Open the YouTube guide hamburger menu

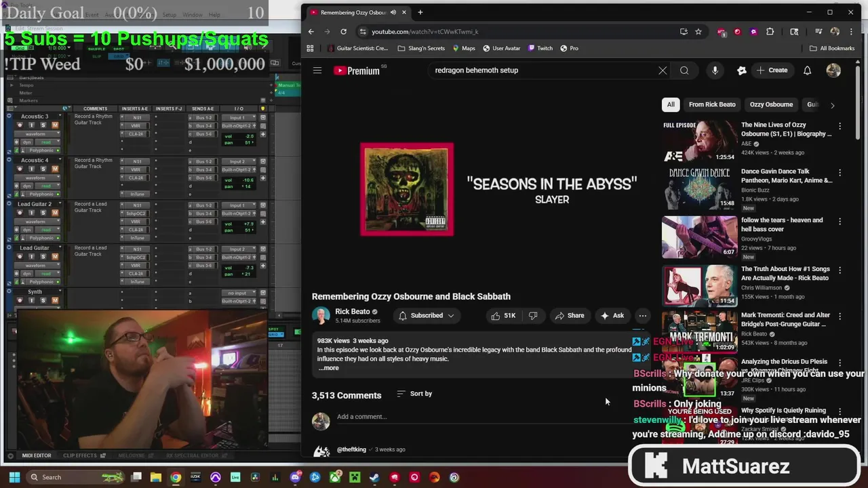(317, 70)
